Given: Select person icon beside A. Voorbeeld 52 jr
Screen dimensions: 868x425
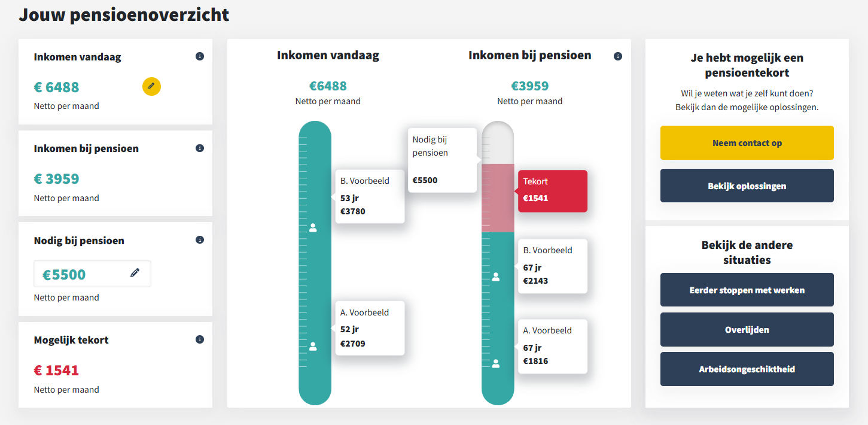Looking at the screenshot, I should [313, 346].
